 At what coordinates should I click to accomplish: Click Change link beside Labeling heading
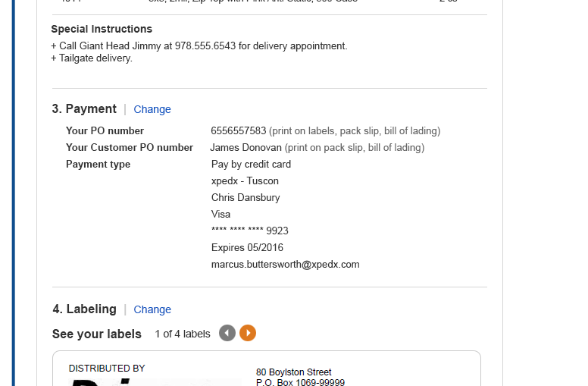pos(152,309)
